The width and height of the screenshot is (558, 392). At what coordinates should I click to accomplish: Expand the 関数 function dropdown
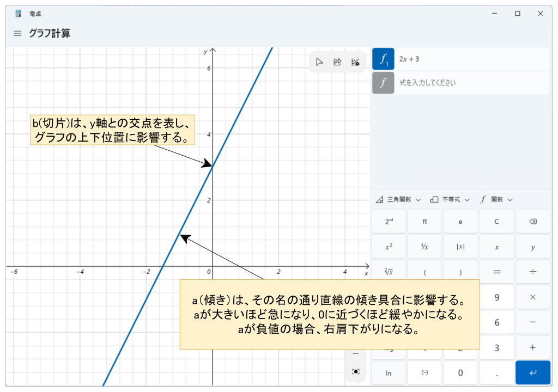[496, 200]
